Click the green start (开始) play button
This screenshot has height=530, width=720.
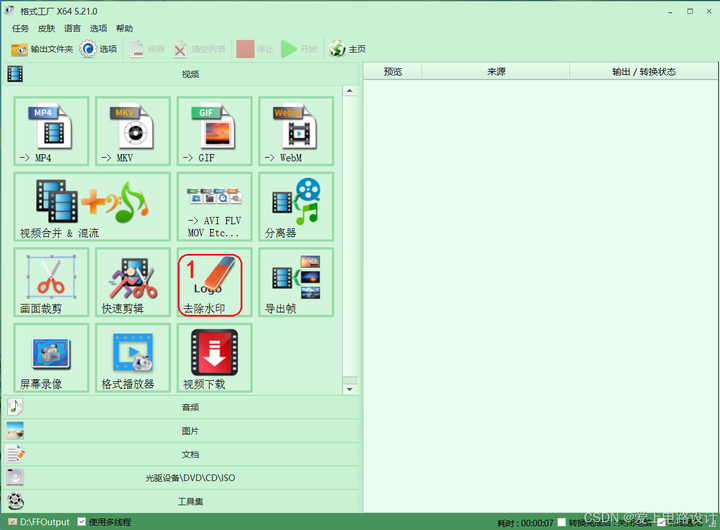288,49
